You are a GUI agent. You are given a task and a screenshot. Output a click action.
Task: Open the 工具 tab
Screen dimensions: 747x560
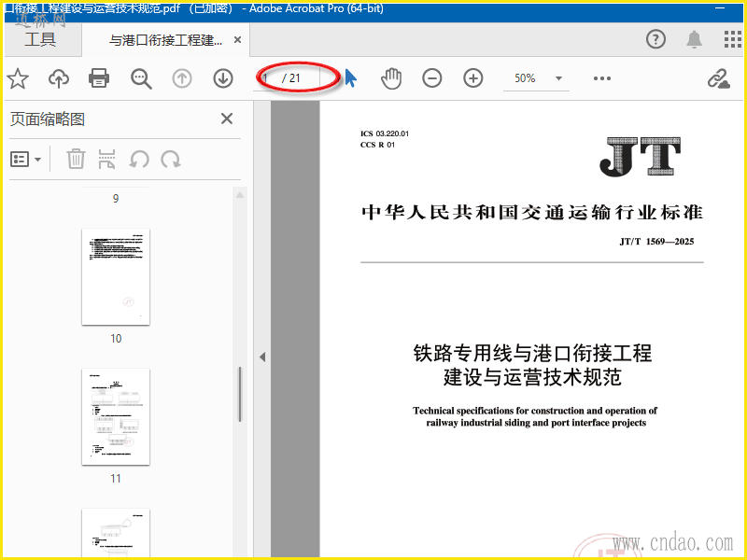point(40,39)
